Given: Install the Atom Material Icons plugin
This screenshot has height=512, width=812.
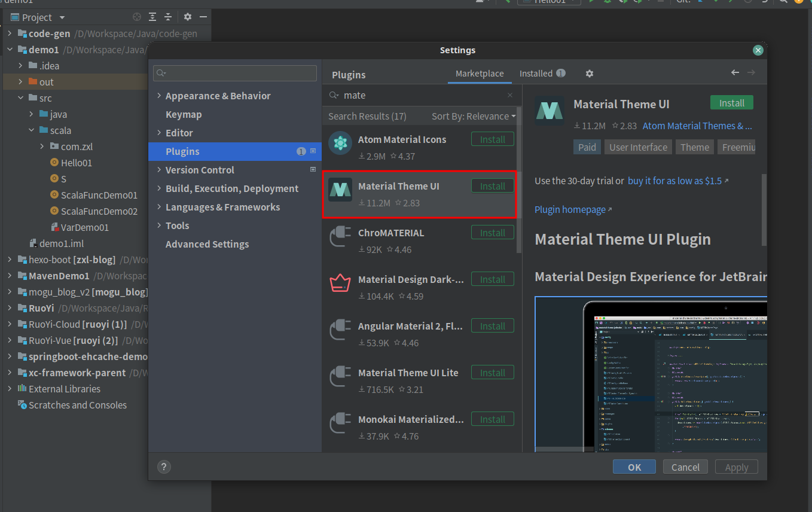Looking at the screenshot, I should point(492,139).
